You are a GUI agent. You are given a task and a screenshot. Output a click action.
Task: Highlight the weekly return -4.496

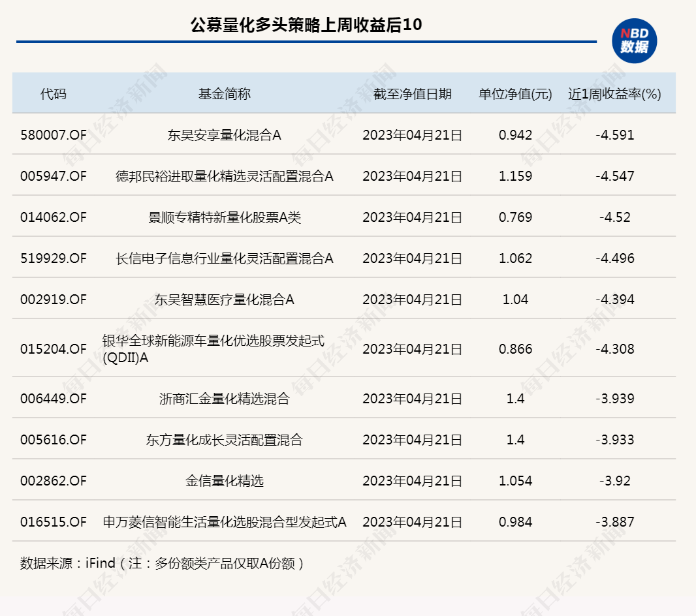coord(615,258)
